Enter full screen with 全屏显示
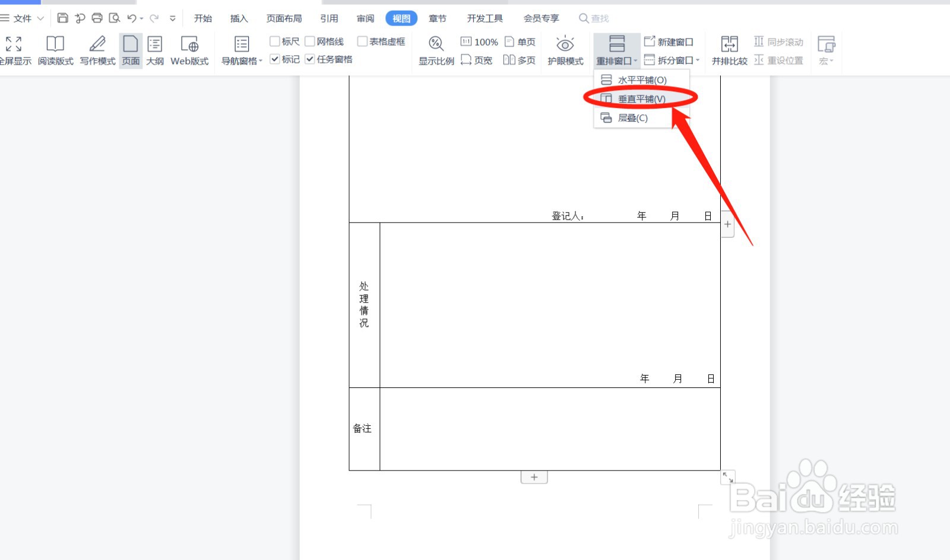The height and width of the screenshot is (560, 950). coord(14,50)
